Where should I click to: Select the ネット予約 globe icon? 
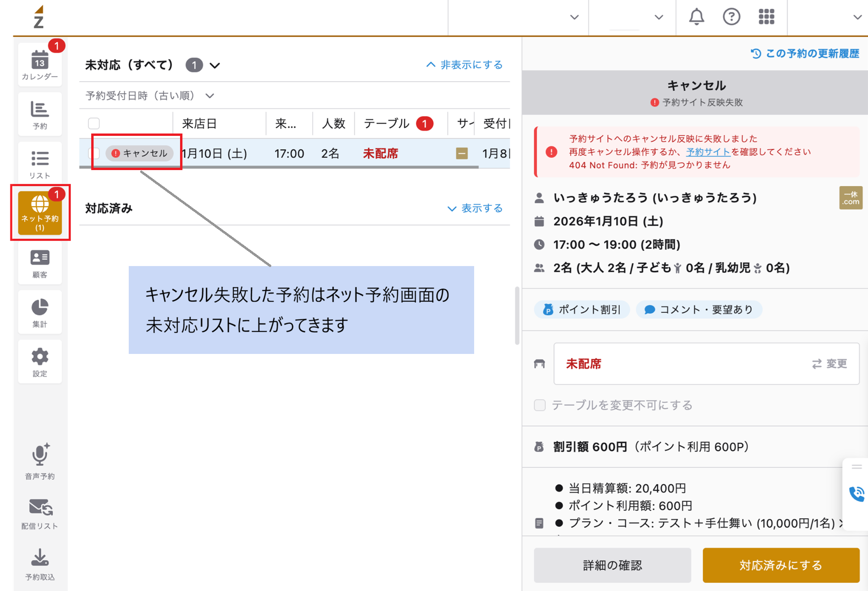(40, 213)
